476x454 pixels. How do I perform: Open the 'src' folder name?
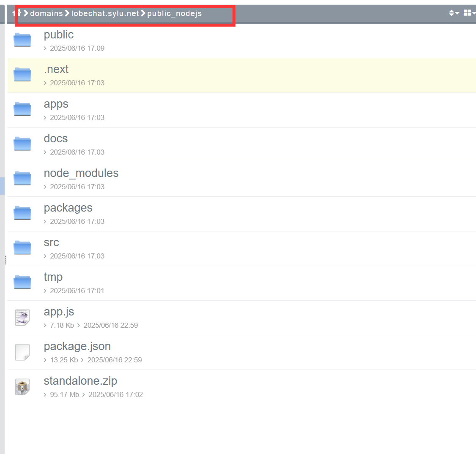point(51,242)
